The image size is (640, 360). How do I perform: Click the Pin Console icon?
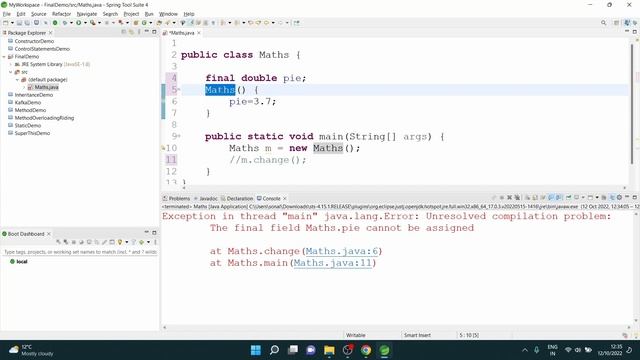click(568, 198)
